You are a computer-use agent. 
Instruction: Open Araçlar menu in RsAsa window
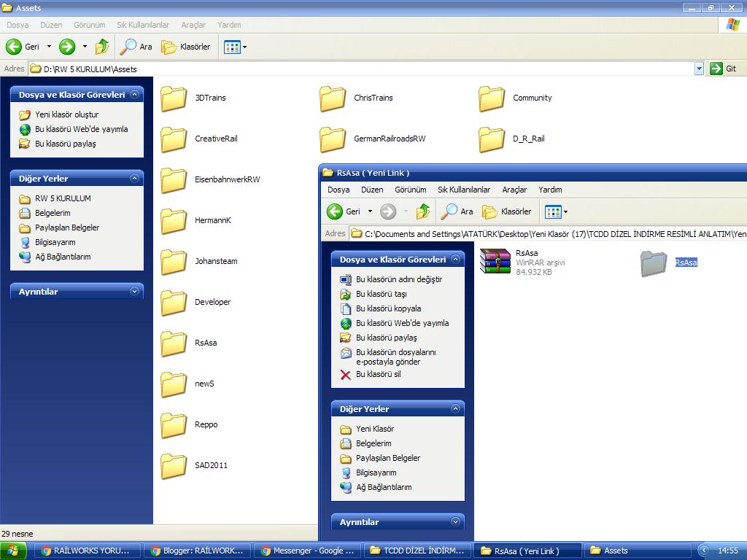coord(514,190)
